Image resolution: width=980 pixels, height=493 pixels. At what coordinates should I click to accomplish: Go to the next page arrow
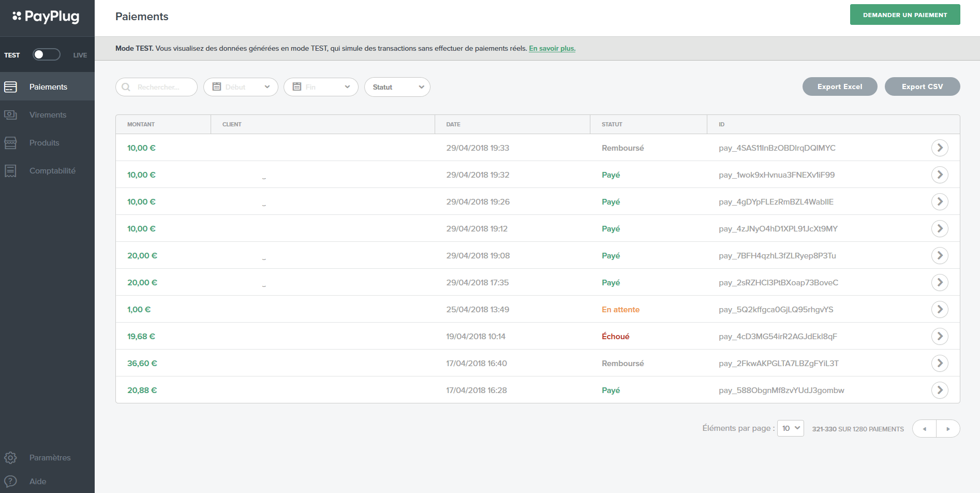948,429
